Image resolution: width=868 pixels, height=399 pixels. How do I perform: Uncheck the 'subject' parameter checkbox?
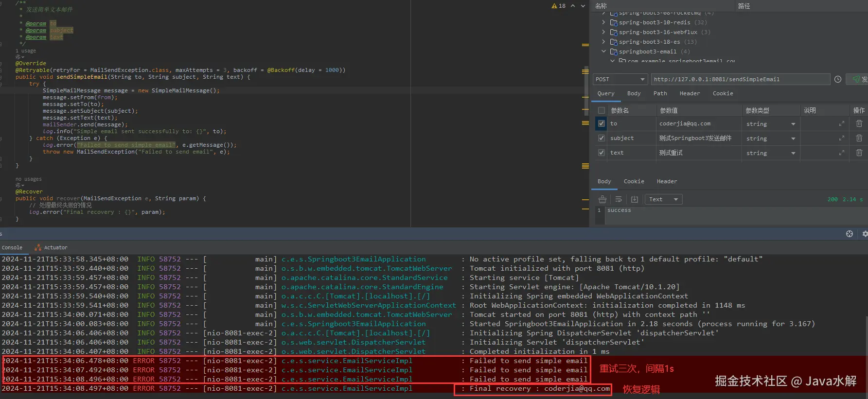[602, 138]
